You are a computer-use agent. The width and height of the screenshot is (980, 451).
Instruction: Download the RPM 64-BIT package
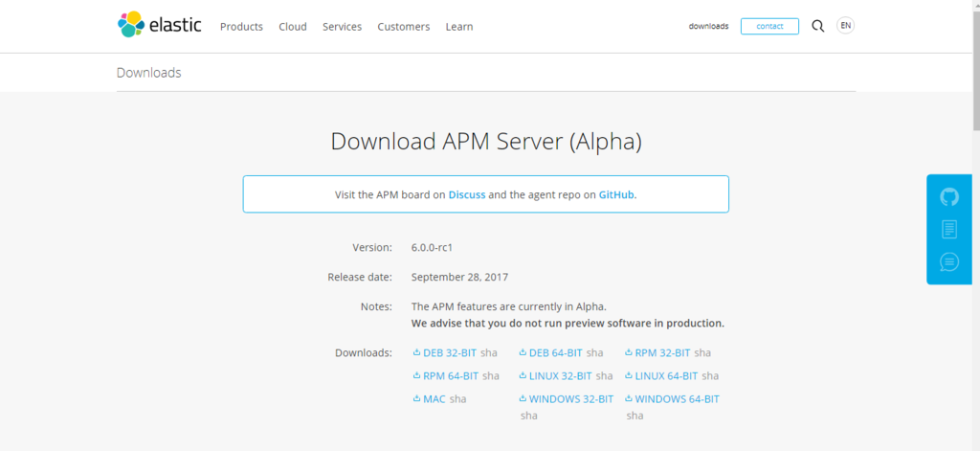(x=451, y=376)
